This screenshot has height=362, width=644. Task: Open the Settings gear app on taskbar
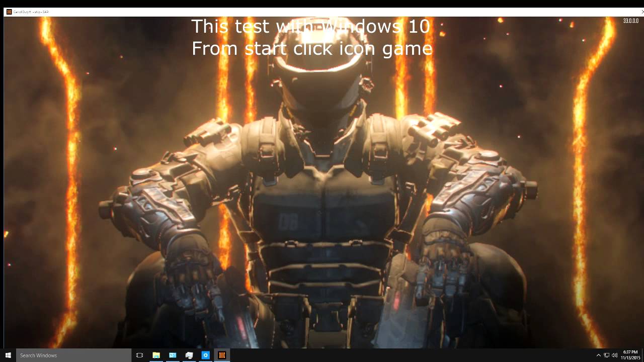tap(205, 355)
